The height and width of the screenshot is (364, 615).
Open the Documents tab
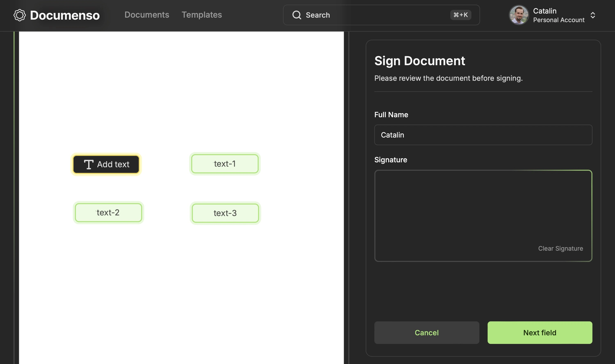(x=146, y=15)
